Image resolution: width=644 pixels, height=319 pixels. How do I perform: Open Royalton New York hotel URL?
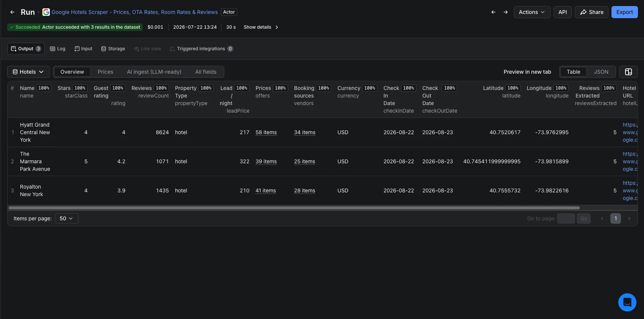point(630,190)
